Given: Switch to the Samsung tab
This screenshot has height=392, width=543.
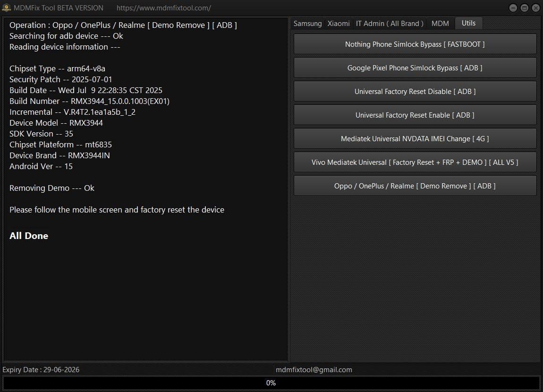Looking at the screenshot, I should pos(307,24).
